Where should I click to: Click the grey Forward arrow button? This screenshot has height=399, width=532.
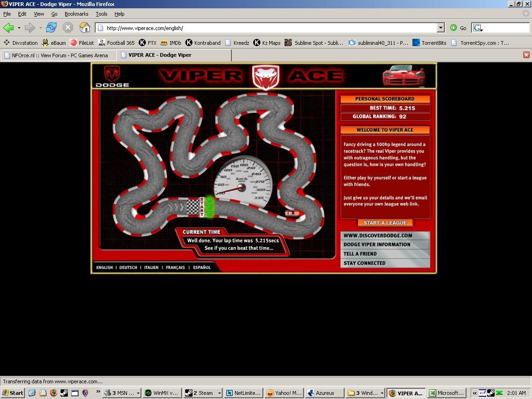coord(30,28)
